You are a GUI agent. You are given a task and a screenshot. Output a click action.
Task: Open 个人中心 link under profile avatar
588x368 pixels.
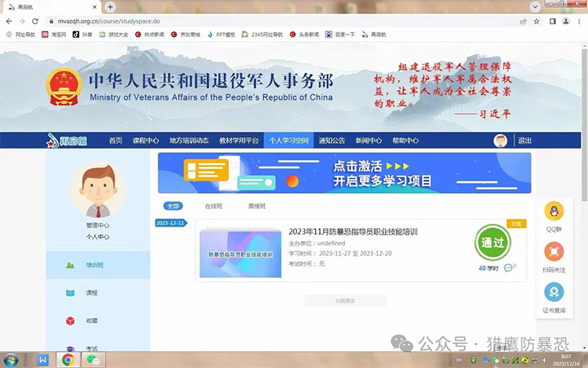[98, 237]
